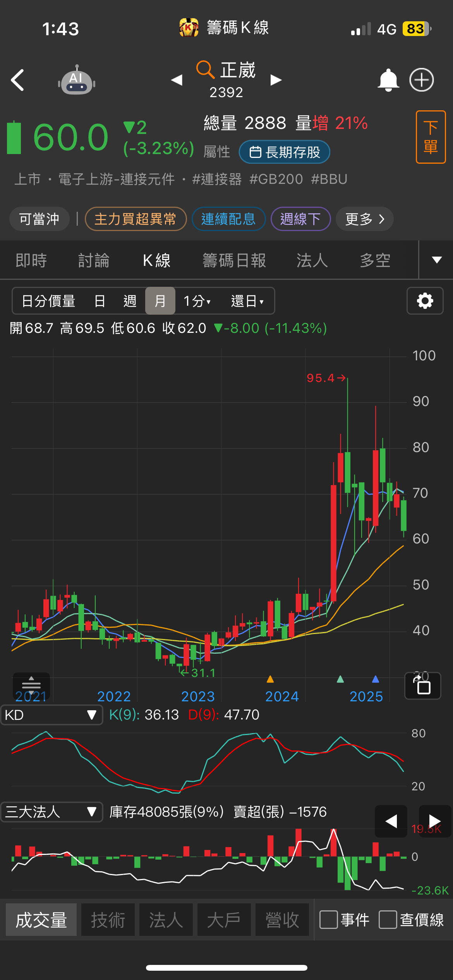
Task: Select 週 weekly period
Action: click(130, 301)
